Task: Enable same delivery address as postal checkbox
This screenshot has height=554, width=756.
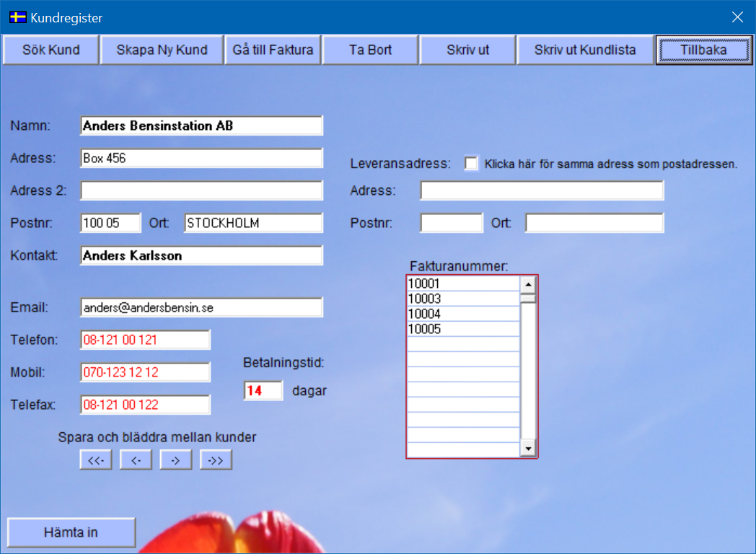Action: tap(471, 164)
